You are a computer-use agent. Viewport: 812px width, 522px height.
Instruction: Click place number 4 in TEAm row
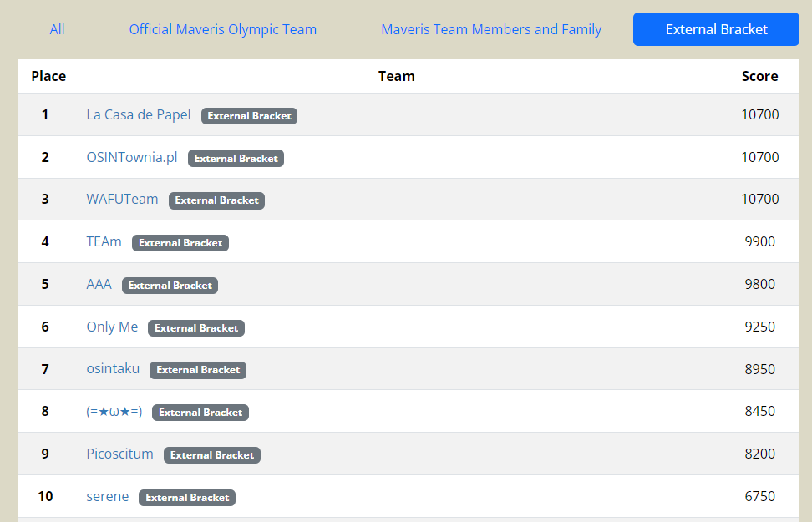pyautogui.click(x=45, y=241)
